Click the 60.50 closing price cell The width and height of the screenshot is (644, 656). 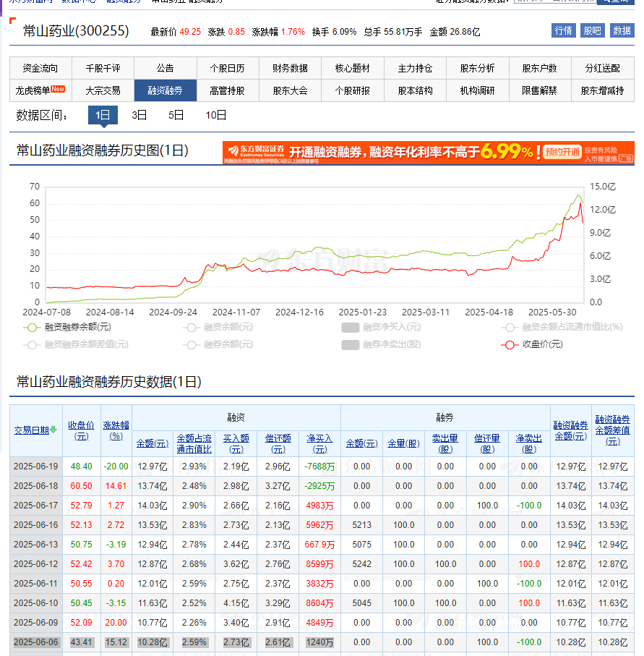81,486
